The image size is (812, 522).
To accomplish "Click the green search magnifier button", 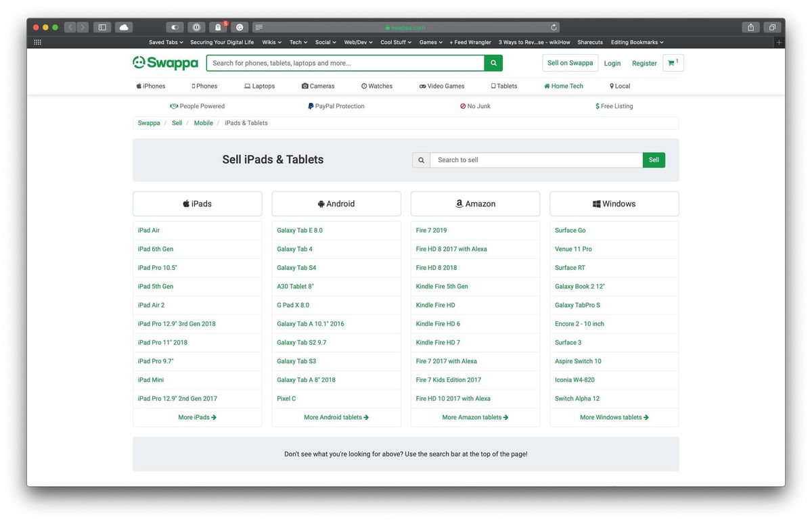I will coord(493,63).
